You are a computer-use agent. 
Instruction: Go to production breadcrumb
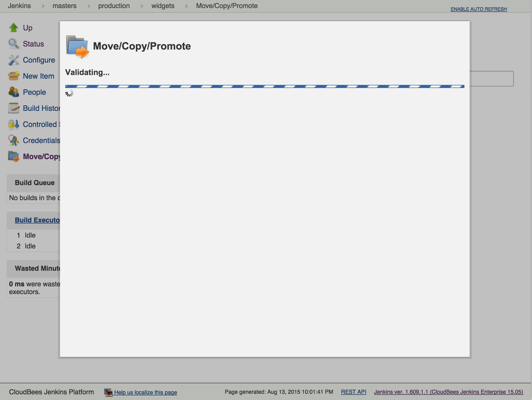pos(114,6)
